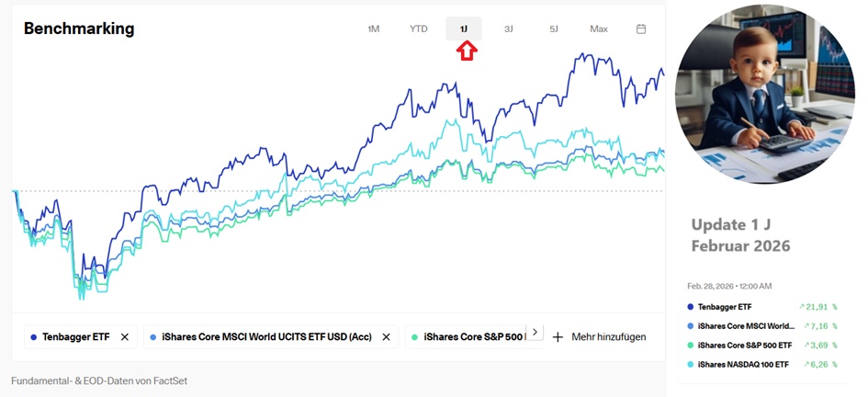Click the Tenbagger ETF chip label

pyautogui.click(x=75, y=337)
